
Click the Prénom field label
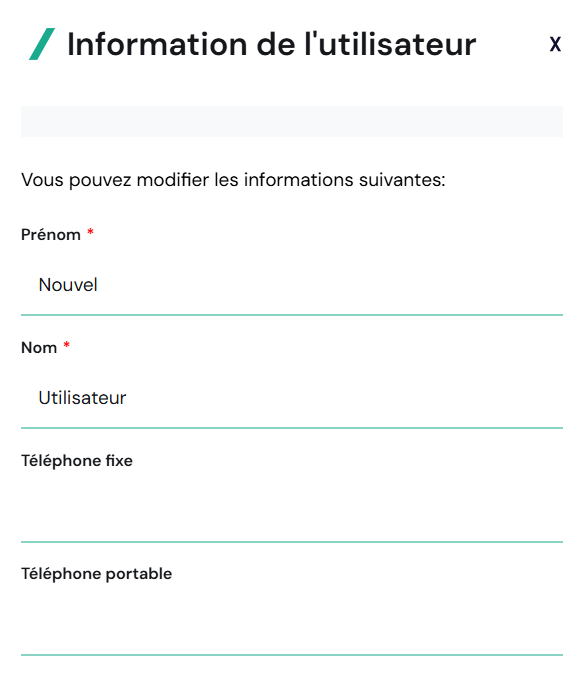click(x=51, y=235)
